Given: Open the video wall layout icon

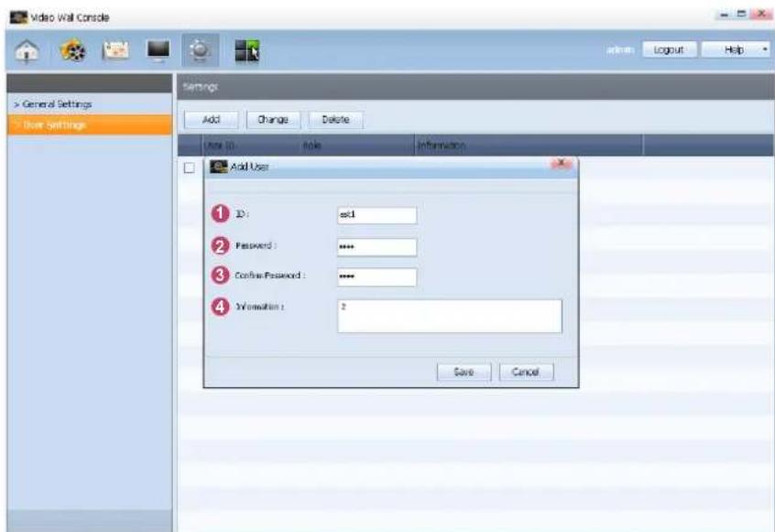Looking at the screenshot, I should coord(246,51).
